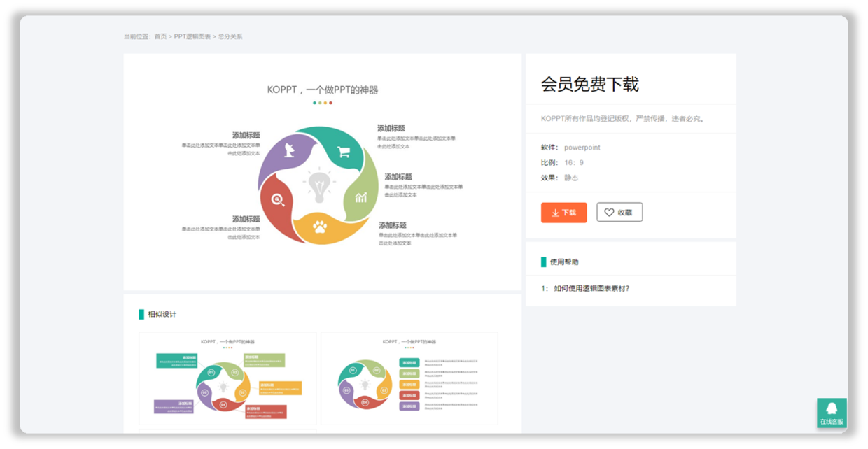Open the PPT逻辑图表 breadcrumb link
868x449 pixels.
point(192,36)
